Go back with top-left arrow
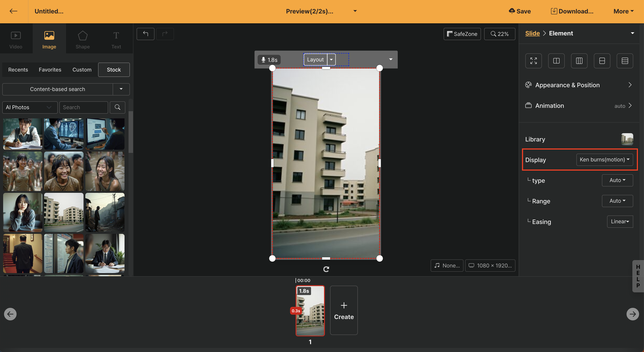Image resolution: width=644 pixels, height=352 pixels. tap(13, 11)
